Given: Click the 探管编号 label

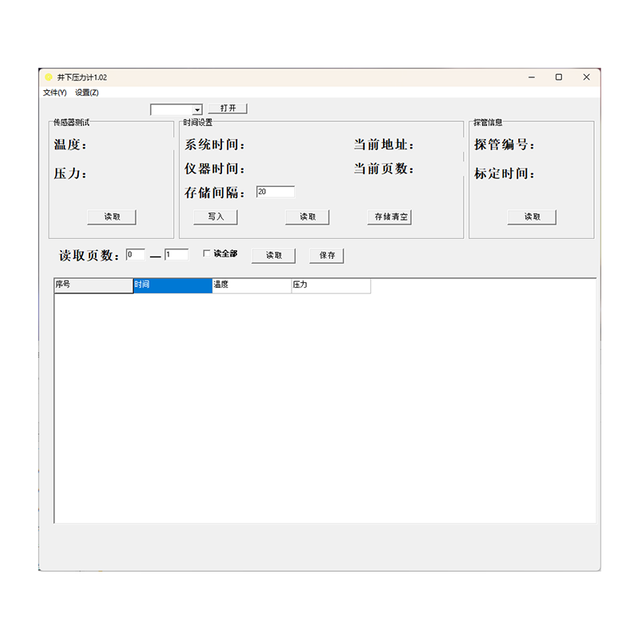Looking at the screenshot, I should 504,144.
